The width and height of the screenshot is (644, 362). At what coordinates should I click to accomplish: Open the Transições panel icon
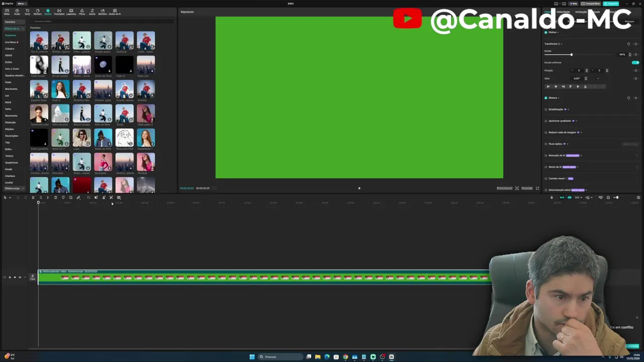coord(59,12)
